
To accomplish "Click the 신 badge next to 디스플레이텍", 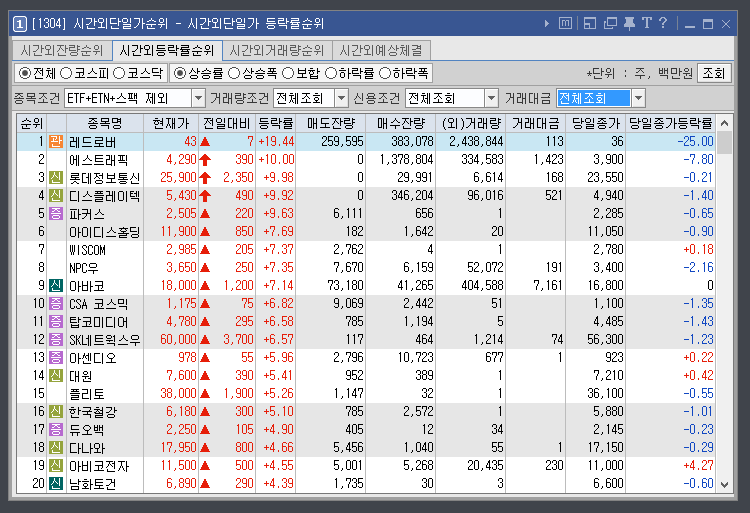I will (56, 196).
